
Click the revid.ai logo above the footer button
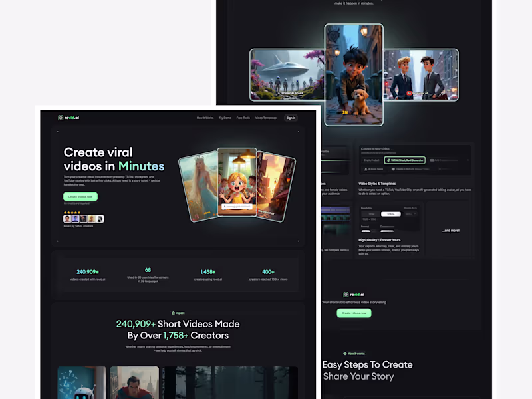click(x=354, y=294)
